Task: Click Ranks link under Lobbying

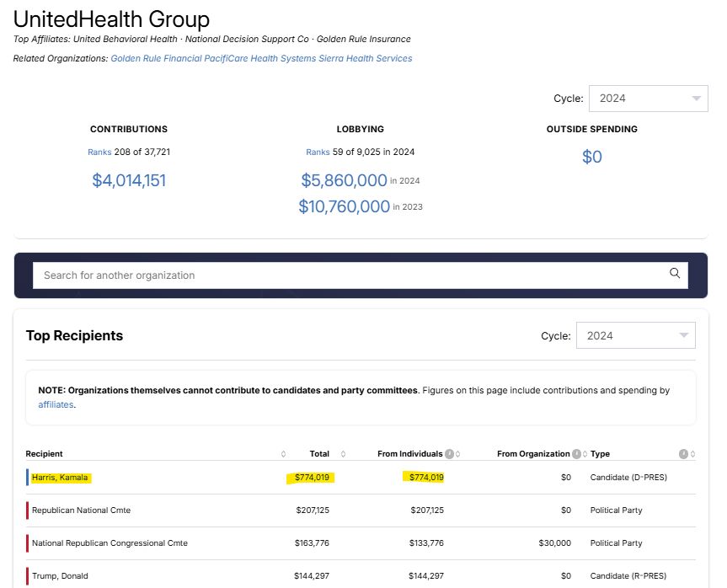Action: [x=318, y=152]
